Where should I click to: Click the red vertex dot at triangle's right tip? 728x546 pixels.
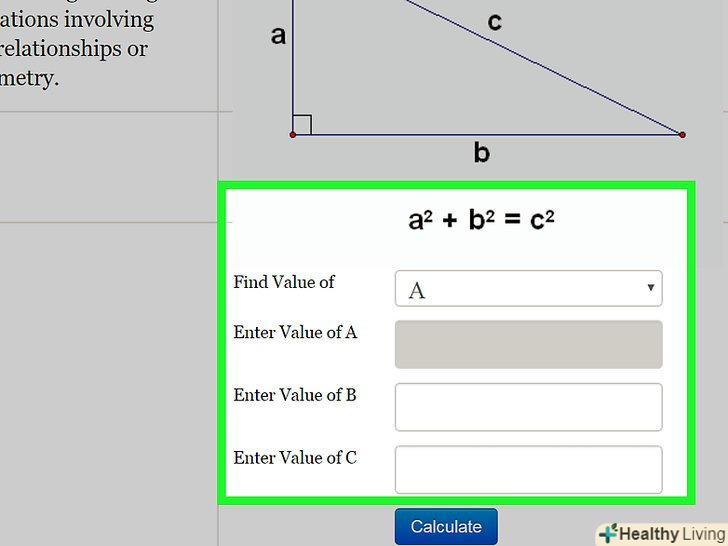coord(683,134)
